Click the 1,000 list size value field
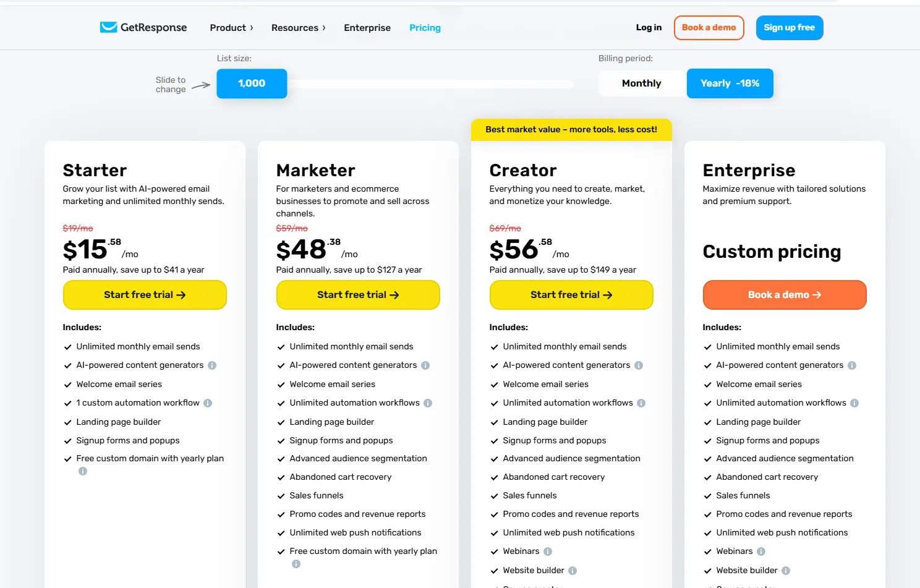The image size is (920, 588). [x=252, y=83]
